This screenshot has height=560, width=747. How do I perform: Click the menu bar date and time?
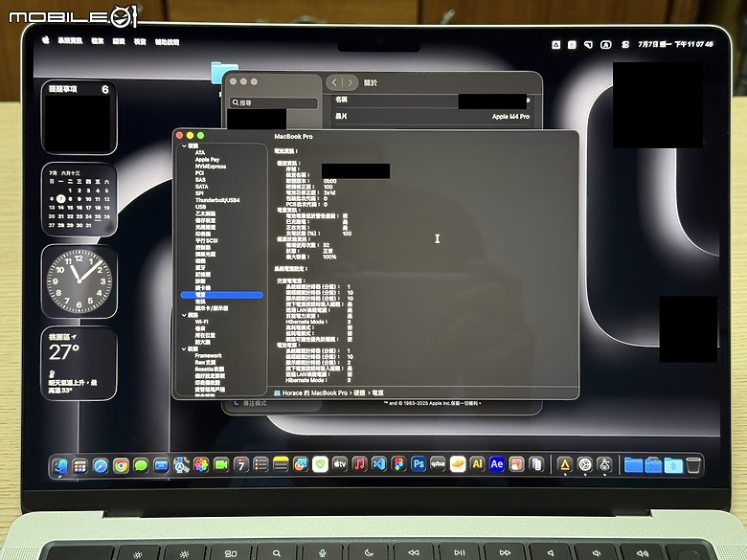(x=675, y=44)
